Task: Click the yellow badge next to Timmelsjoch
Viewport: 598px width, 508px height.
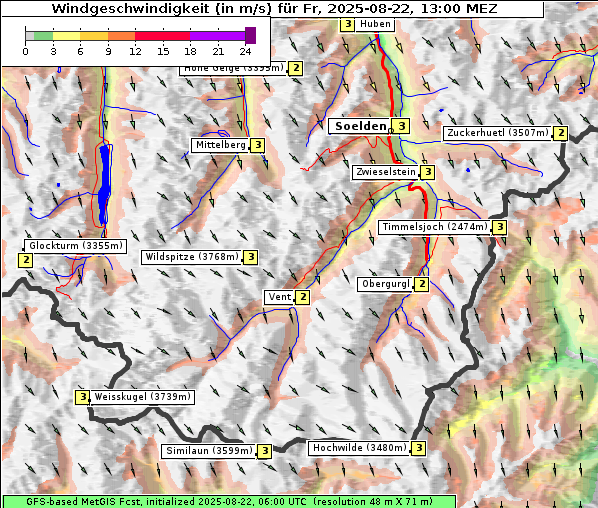Action: point(500,227)
